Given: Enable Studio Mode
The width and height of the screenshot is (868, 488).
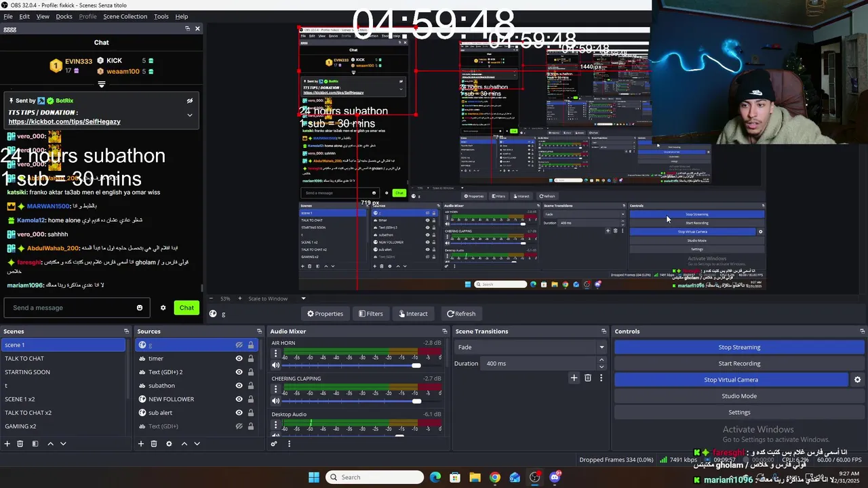Looking at the screenshot, I should [x=739, y=396].
